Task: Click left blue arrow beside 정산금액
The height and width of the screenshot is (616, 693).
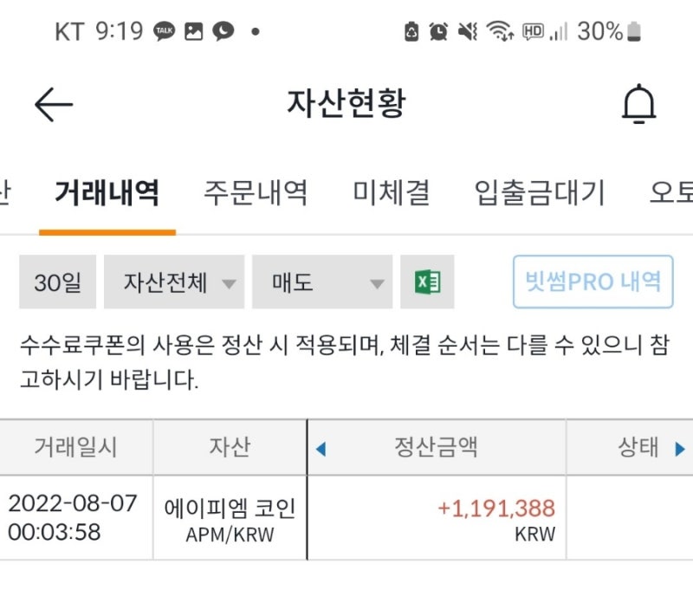Action: [321, 449]
